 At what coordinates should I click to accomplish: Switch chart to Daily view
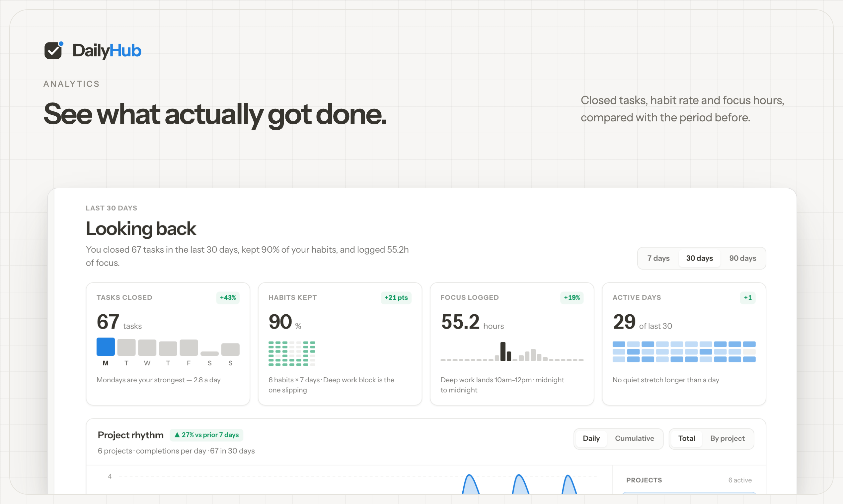[591, 438]
